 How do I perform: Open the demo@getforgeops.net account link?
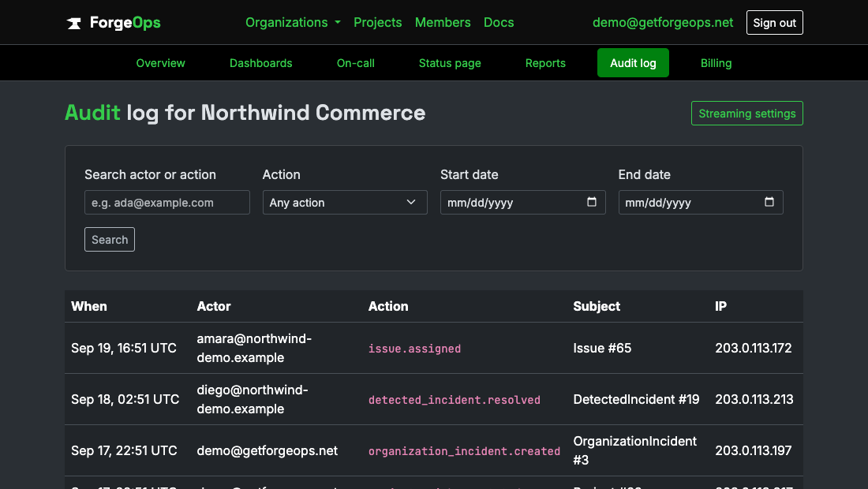point(663,23)
